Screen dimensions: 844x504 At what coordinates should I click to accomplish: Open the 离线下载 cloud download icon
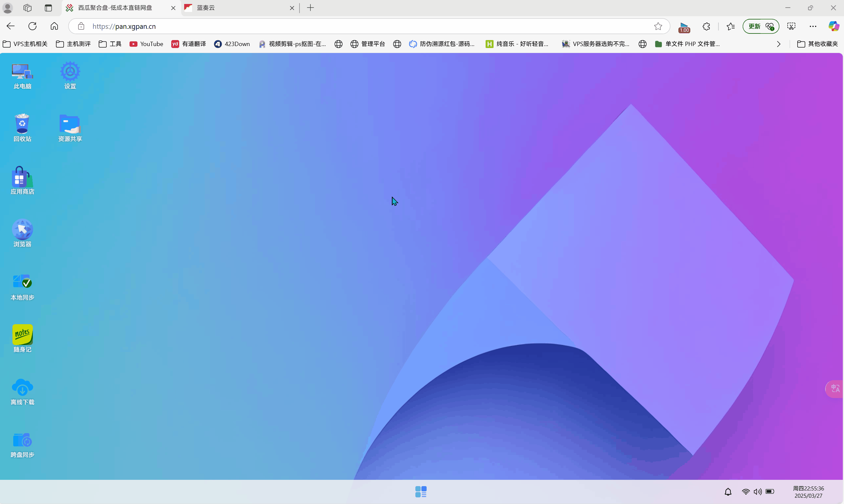[x=23, y=387]
